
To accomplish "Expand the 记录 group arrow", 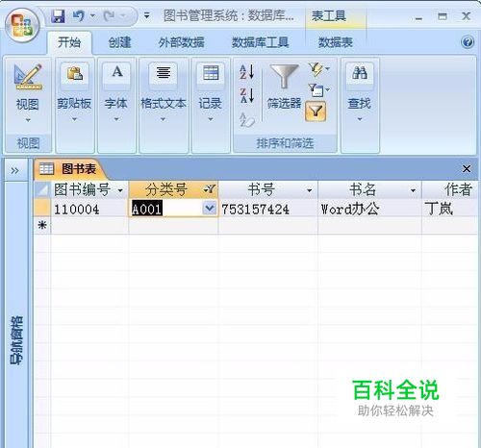I will click(x=211, y=119).
